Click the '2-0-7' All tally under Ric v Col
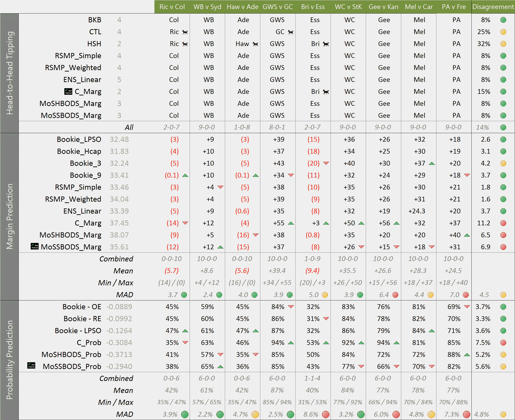The image size is (515, 420). click(171, 127)
